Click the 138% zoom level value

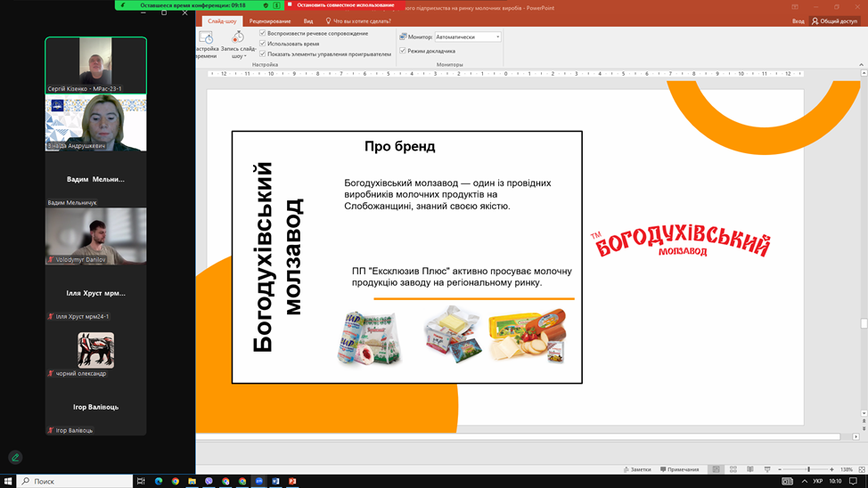pos(847,469)
